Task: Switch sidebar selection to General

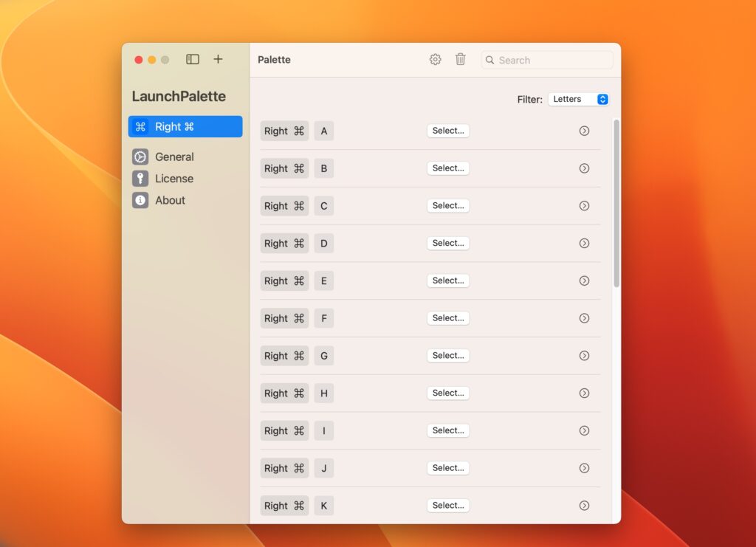Action: click(x=174, y=156)
